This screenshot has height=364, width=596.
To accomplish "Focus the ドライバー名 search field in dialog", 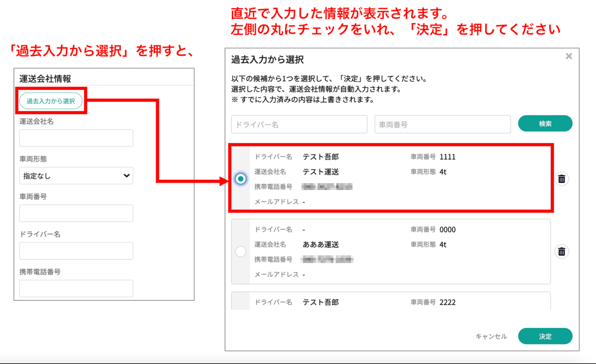I will coord(299,124).
